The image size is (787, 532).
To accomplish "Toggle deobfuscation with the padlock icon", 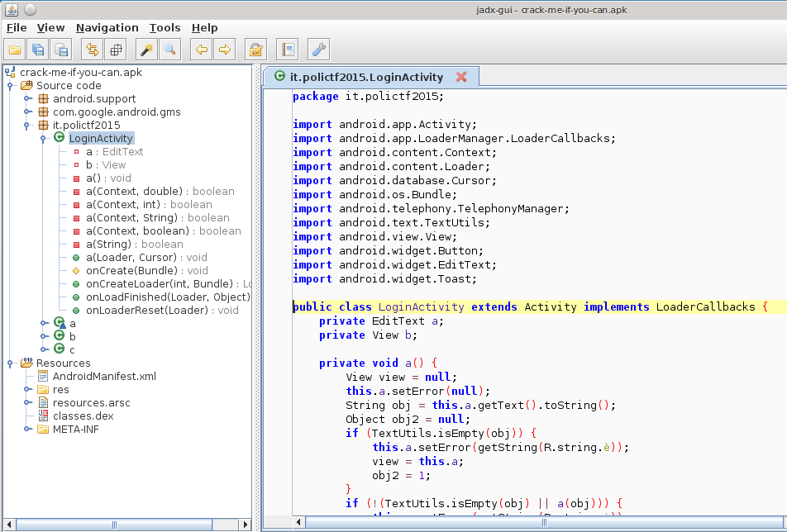I will pyautogui.click(x=255, y=50).
